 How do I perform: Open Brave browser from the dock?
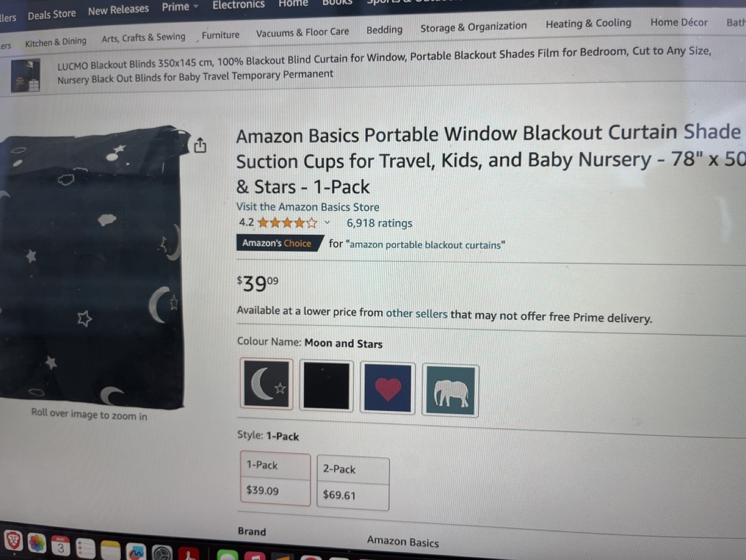pos(13,541)
